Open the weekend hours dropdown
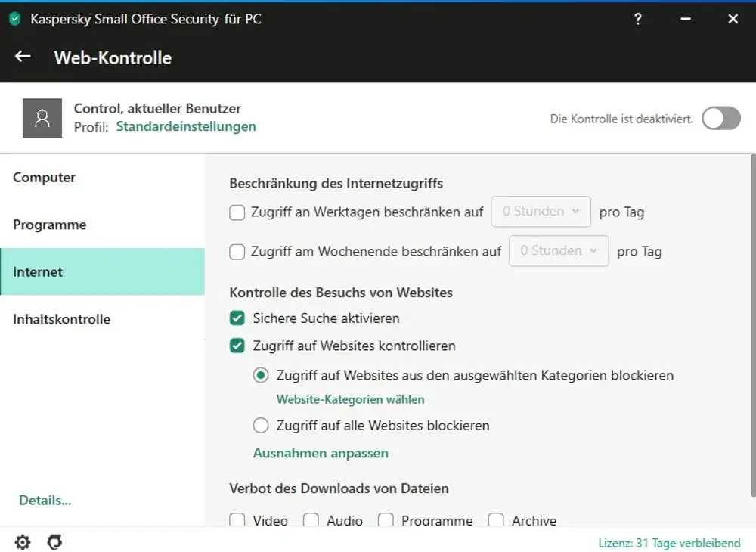 point(559,251)
